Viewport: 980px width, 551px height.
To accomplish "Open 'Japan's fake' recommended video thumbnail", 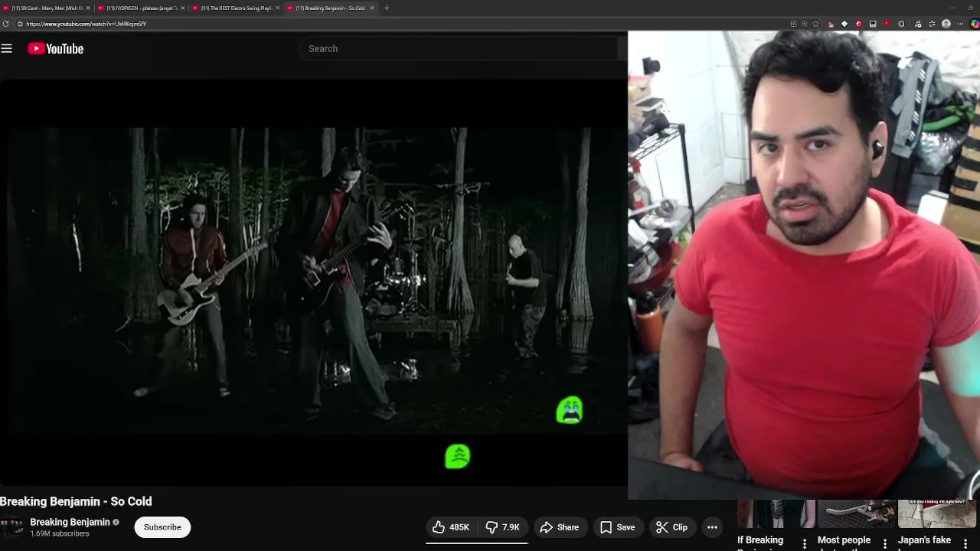I will click(937, 514).
